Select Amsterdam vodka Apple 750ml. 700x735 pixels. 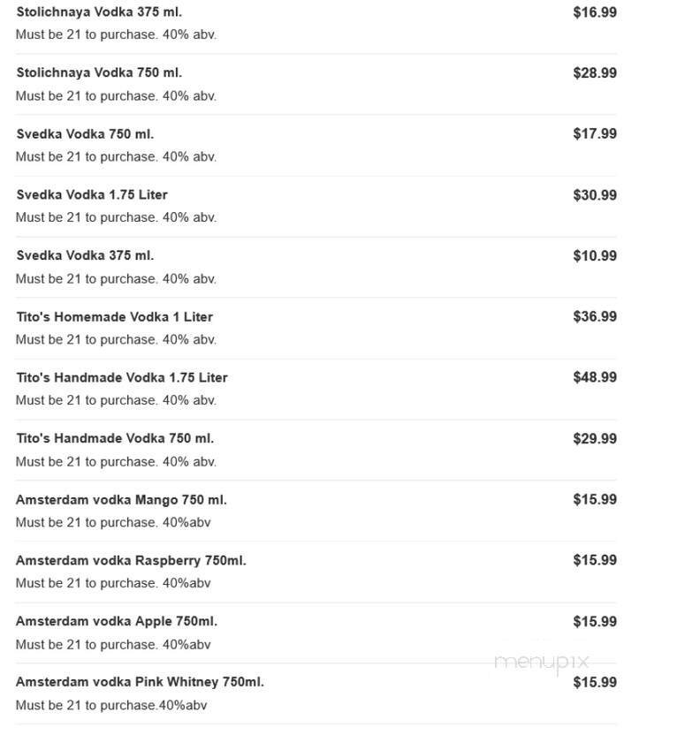click(x=117, y=622)
